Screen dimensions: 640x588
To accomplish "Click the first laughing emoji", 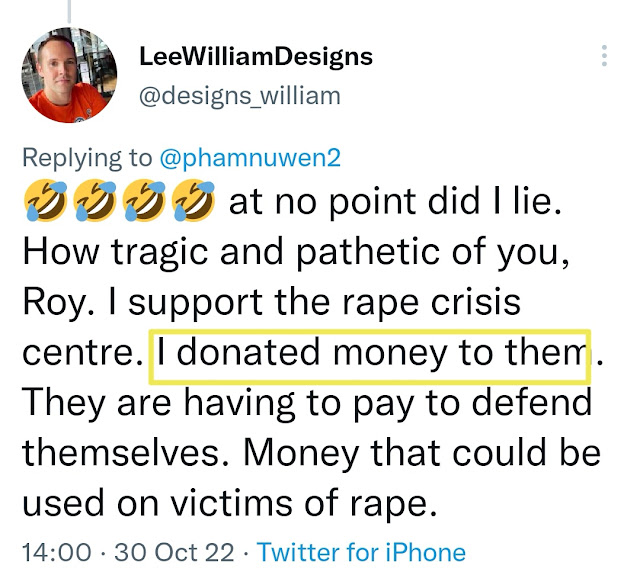I will tap(43, 204).
